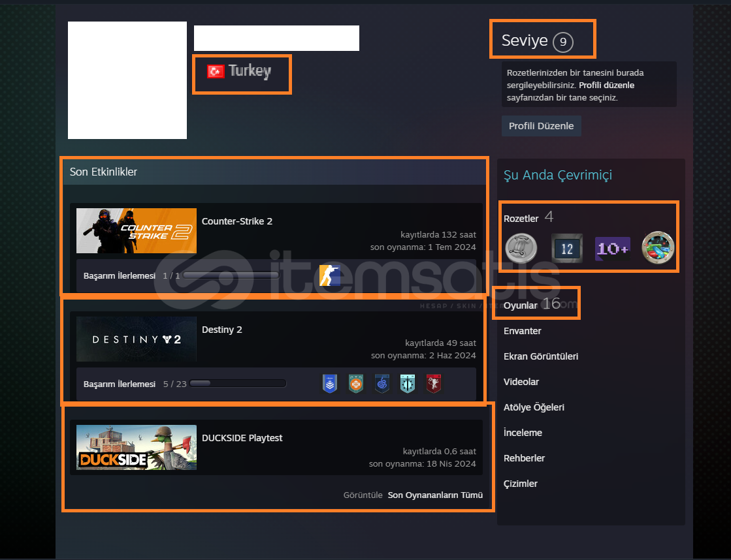Click the Rozetler count number 4

(549, 217)
